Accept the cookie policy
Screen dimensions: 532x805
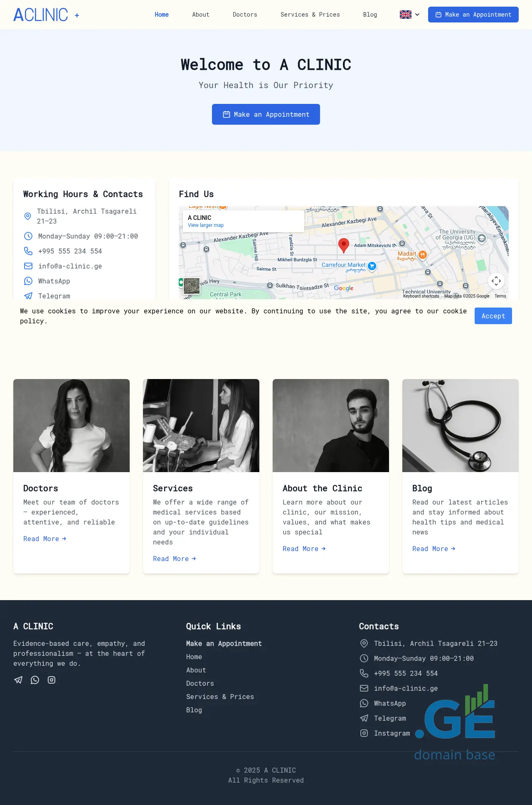click(x=493, y=316)
